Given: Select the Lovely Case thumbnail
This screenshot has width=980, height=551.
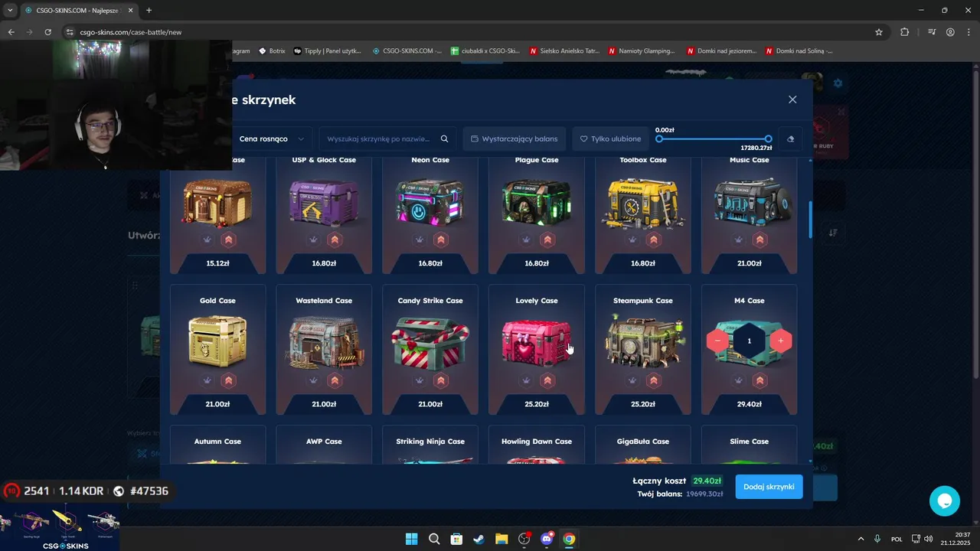Looking at the screenshot, I should pyautogui.click(x=536, y=343).
